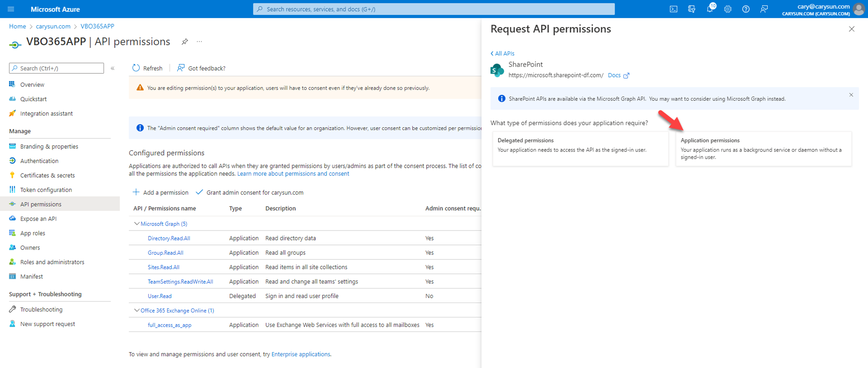
Task: Open Learn more about permissions and consent
Action: pyautogui.click(x=293, y=174)
